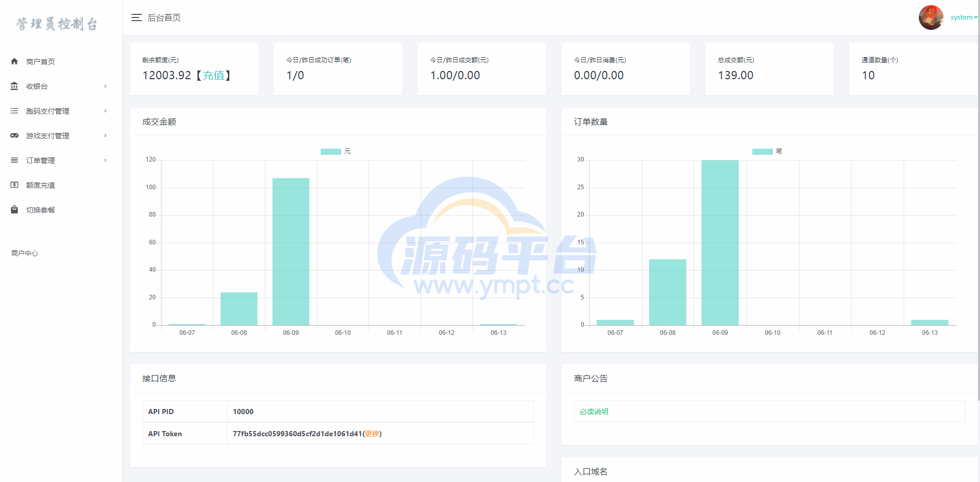This screenshot has height=482, width=980.
Task: Click the lines icon beside 订单管理
Action: pyautogui.click(x=14, y=160)
